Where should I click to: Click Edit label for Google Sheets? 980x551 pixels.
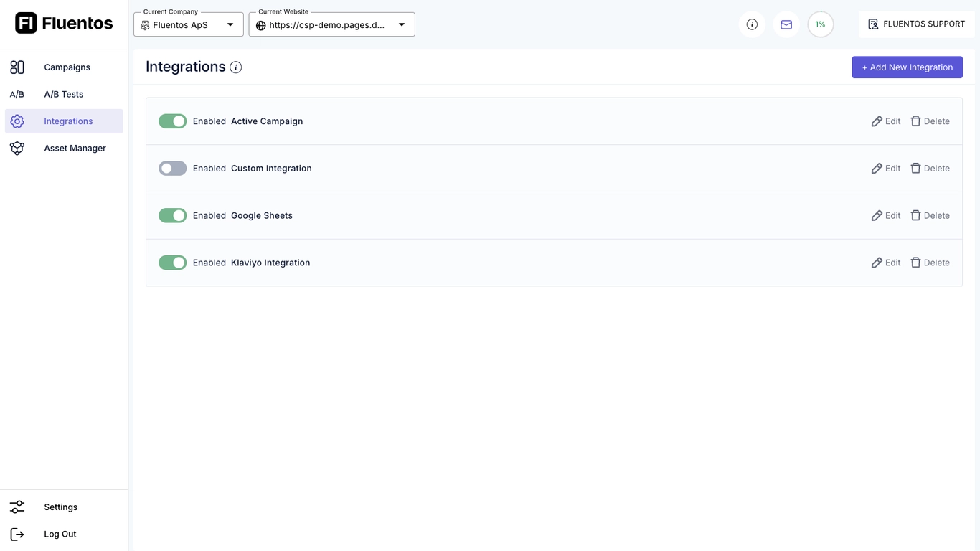tap(893, 216)
